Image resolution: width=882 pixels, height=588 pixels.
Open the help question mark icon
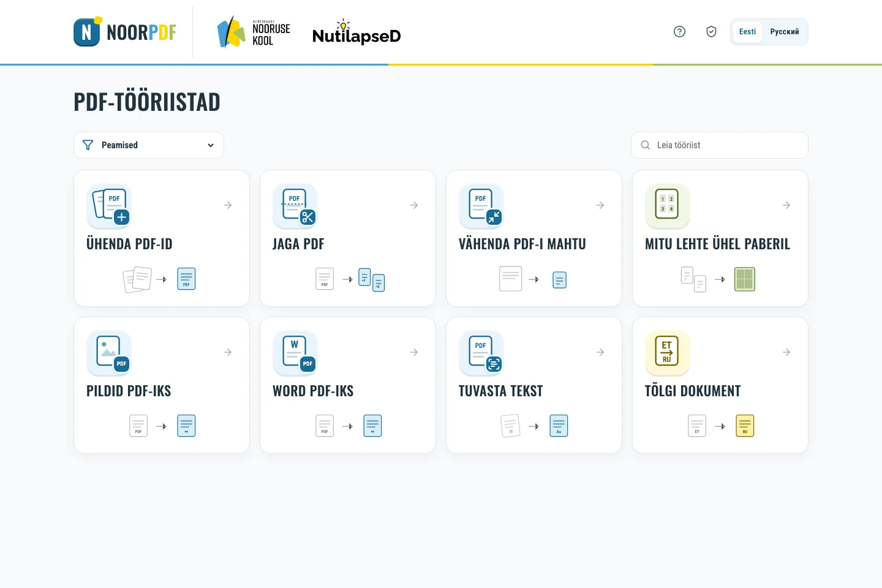[679, 32]
